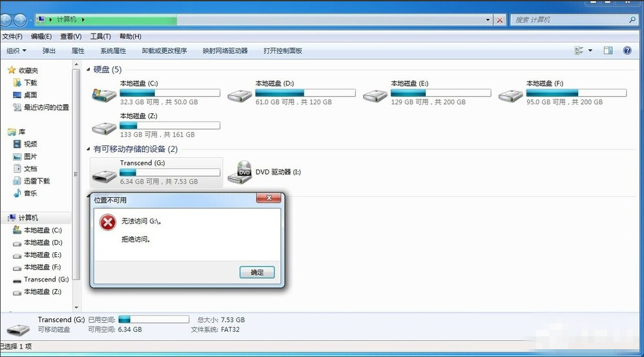Select Transcend (G:) in the navigation tree

(x=46, y=279)
